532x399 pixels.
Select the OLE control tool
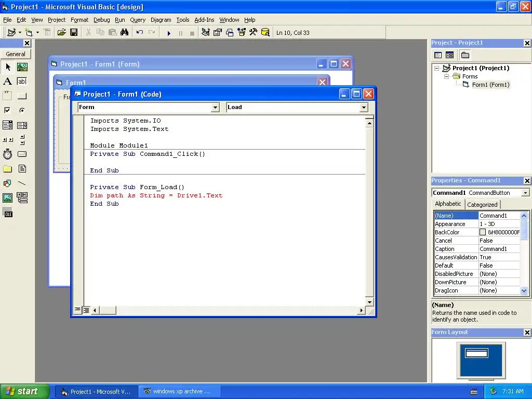(x=7, y=212)
